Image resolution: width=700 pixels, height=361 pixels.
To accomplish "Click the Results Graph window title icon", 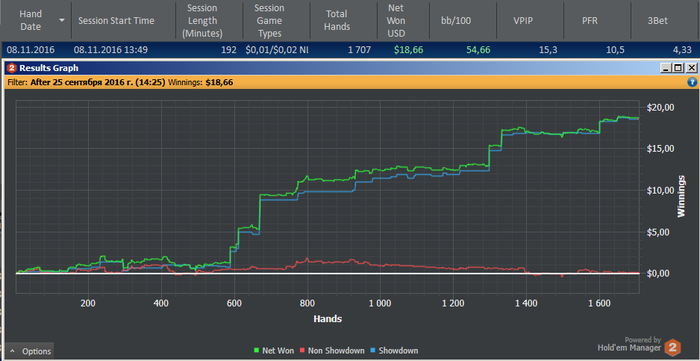I will tap(12, 68).
